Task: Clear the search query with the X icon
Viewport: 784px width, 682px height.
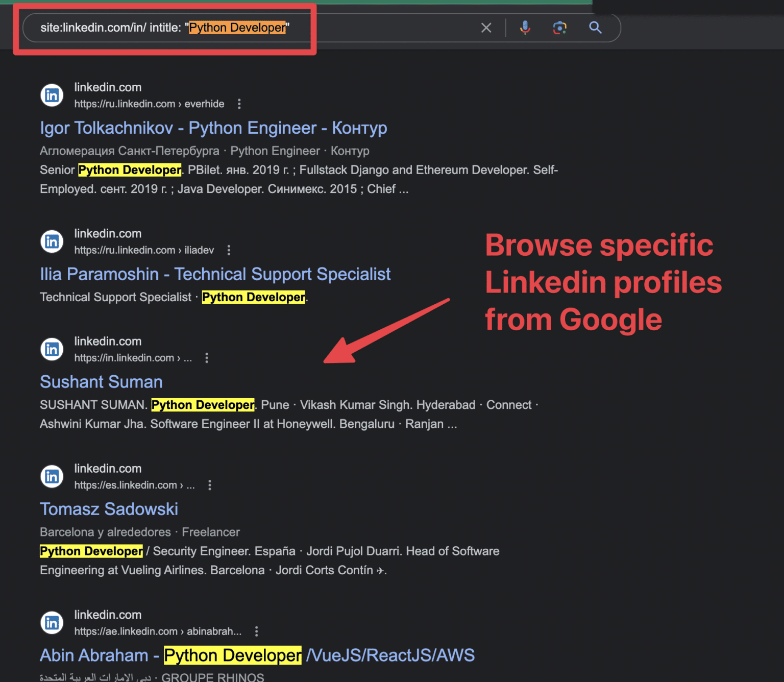Action: point(486,28)
